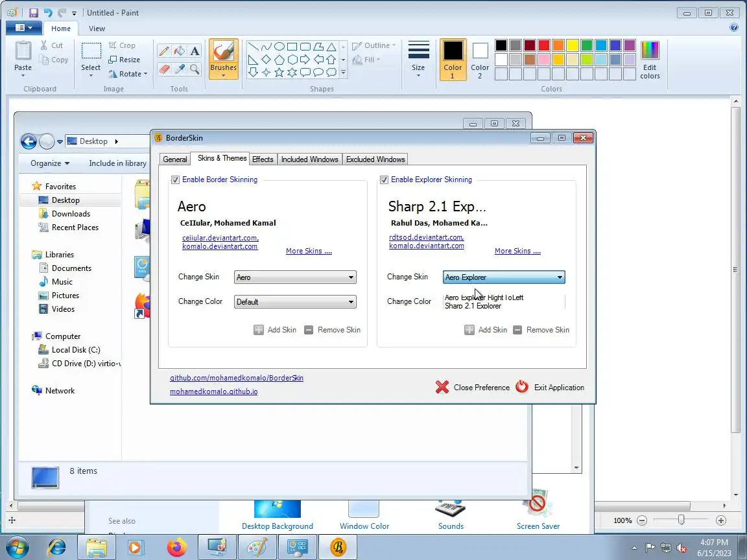
Task: Click More Skins link under Aero
Action: click(309, 251)
